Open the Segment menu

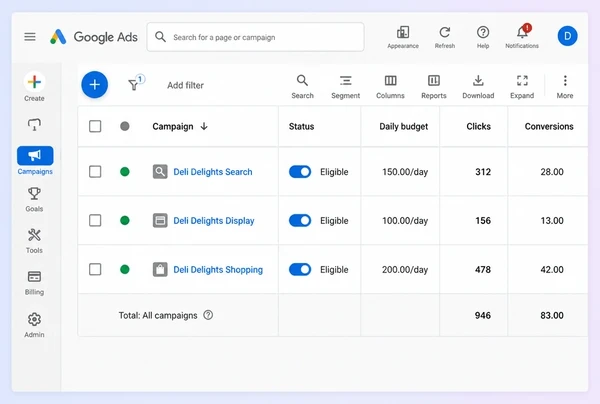click(x=346, y=87)
